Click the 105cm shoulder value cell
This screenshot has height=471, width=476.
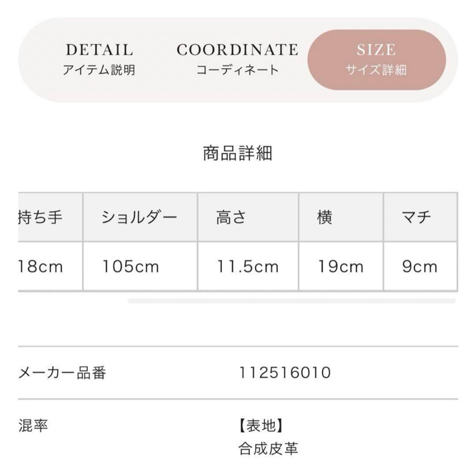point(140,267)
